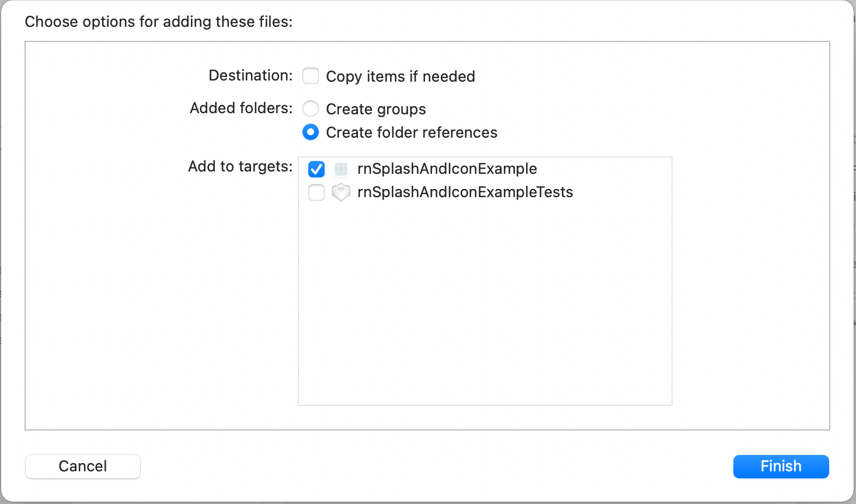This screenshot has height=504, width=856.
Task: Click empty space in the targets list
Action: click(485, 303)
